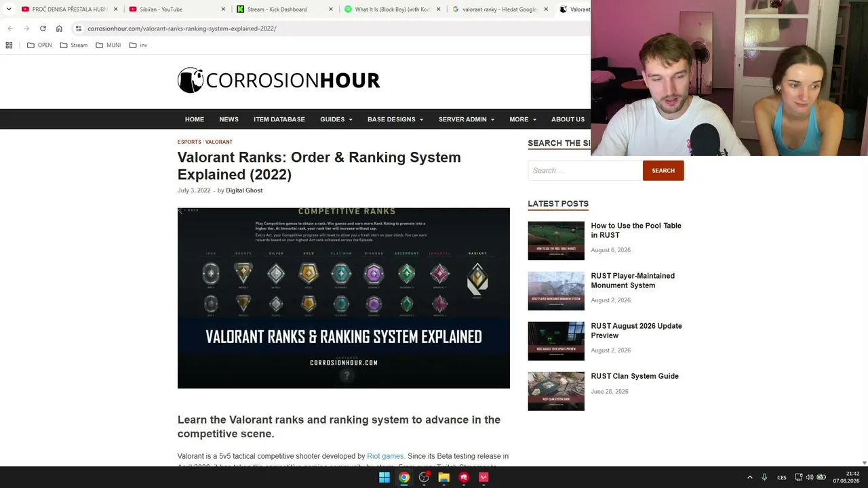Open RUST Clan System Guide thumbnail
868x488 pixels.
(556, 391)
